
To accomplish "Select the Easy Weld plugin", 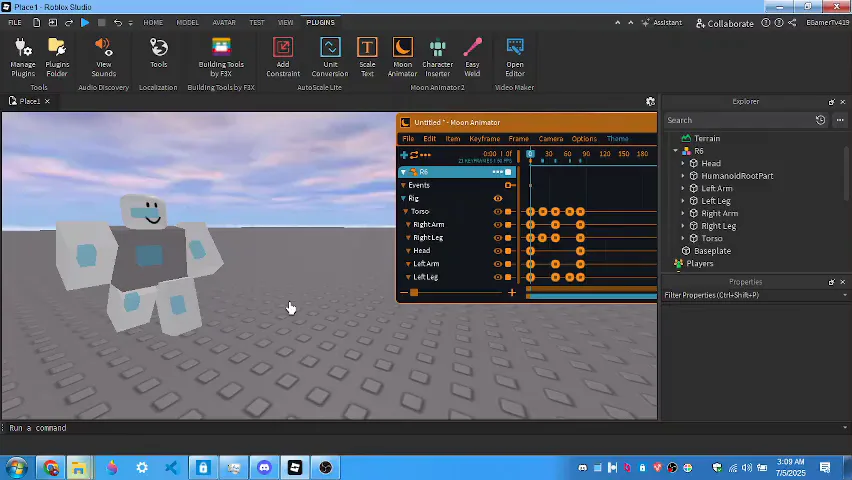I will click(472, 57).
